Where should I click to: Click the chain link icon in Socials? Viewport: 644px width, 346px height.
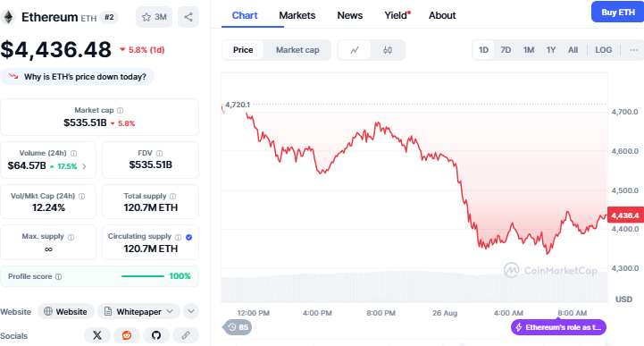[x=186, y=335]
